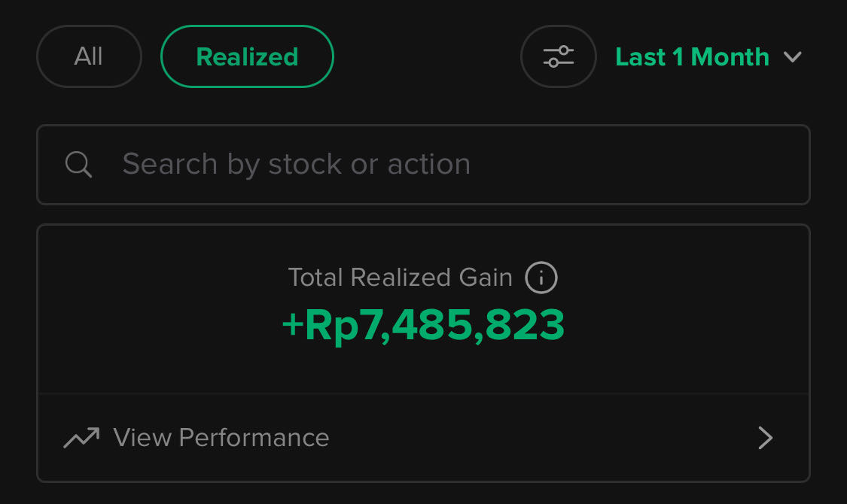This screenshot has height=504, width=847.
Task: Click the Search by stock or action placeholder text
Action: pyautogui.click(x=296, y=164)
